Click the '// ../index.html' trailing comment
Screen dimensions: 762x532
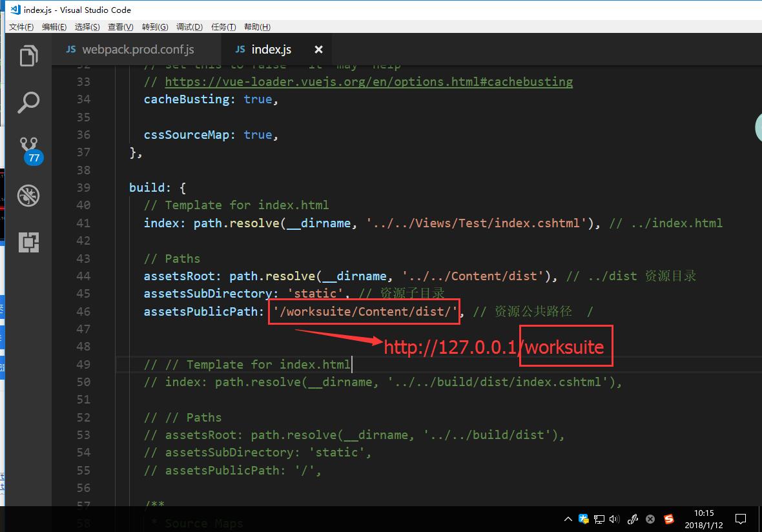click(666, 223)
